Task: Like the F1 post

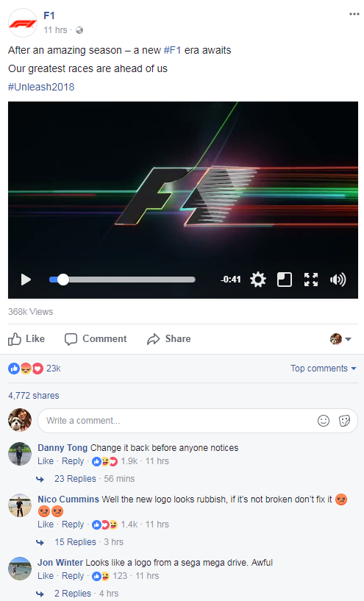Action: pyautogui.click(x=26, y=339)
